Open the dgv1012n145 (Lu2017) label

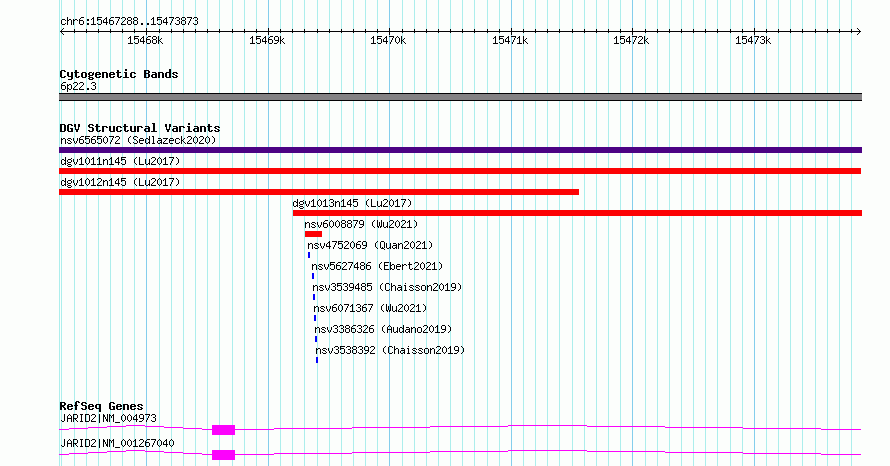tap(120, 182)
